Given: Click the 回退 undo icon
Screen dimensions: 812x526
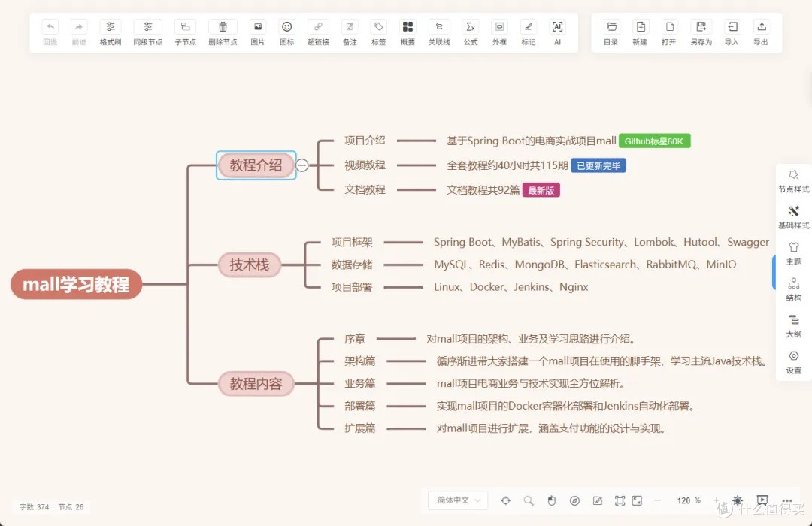Looking at the screenshot, I should [x=50, y=27].
